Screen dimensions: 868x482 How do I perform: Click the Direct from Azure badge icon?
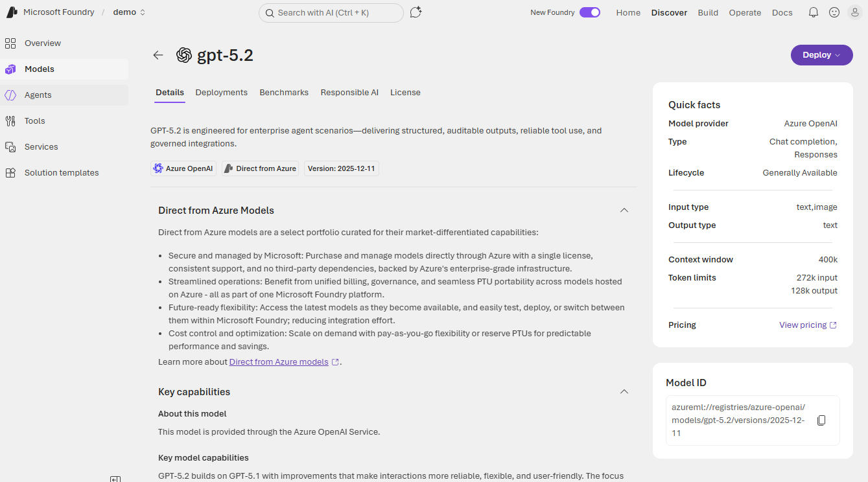coord(228,168)
